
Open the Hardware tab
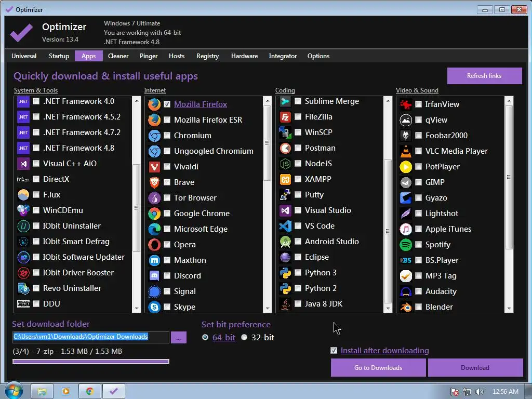click(x=244, y=56)
